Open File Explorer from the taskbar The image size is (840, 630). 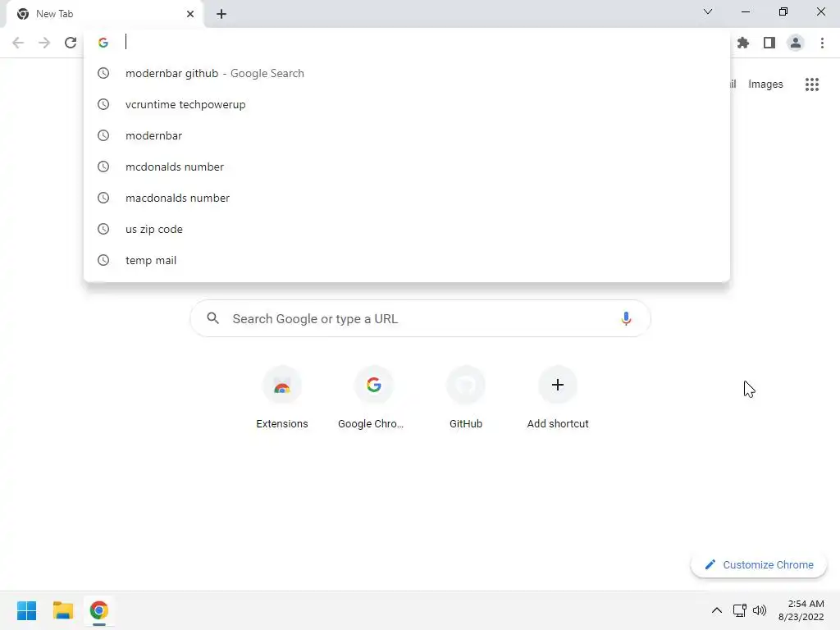[x=62, y=610]
